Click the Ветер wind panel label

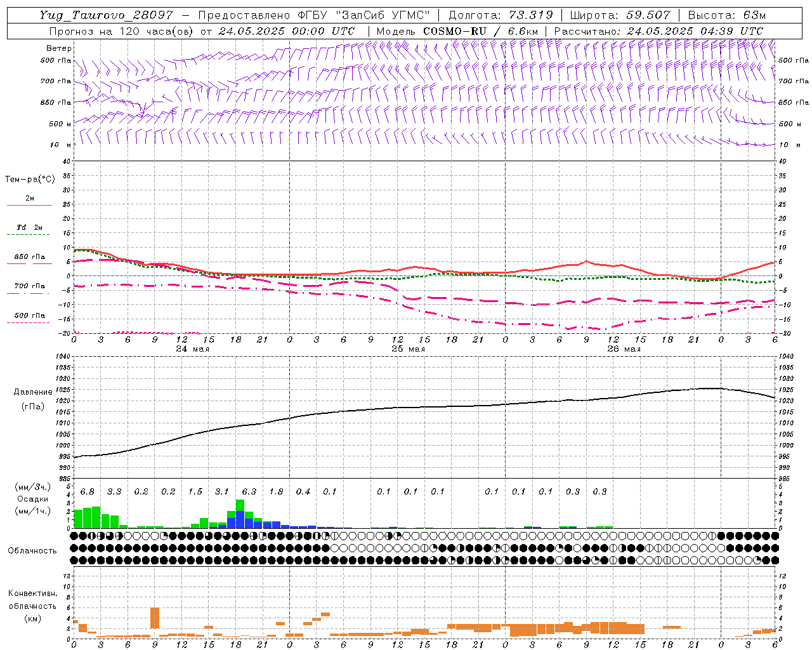pos(59,48)
